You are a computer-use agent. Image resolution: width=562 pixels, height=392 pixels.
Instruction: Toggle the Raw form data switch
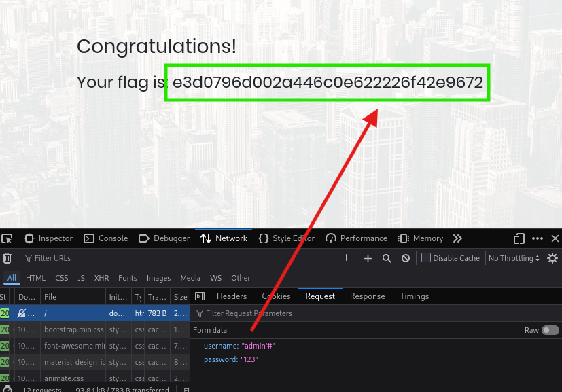coord(550,330)
